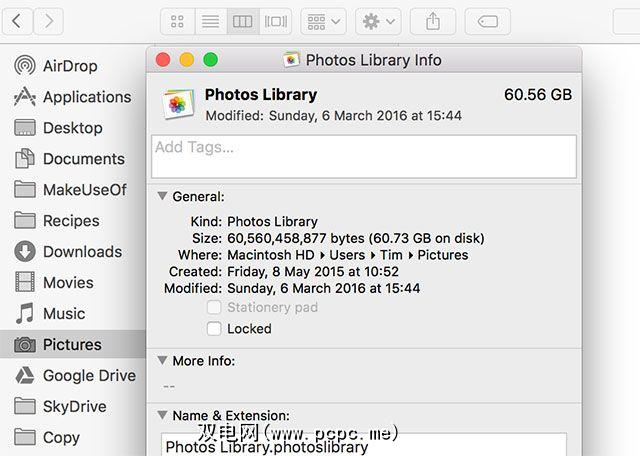Click the Share toolbar icon
This screenshot has height=456, width=640.
pos(433,20)
